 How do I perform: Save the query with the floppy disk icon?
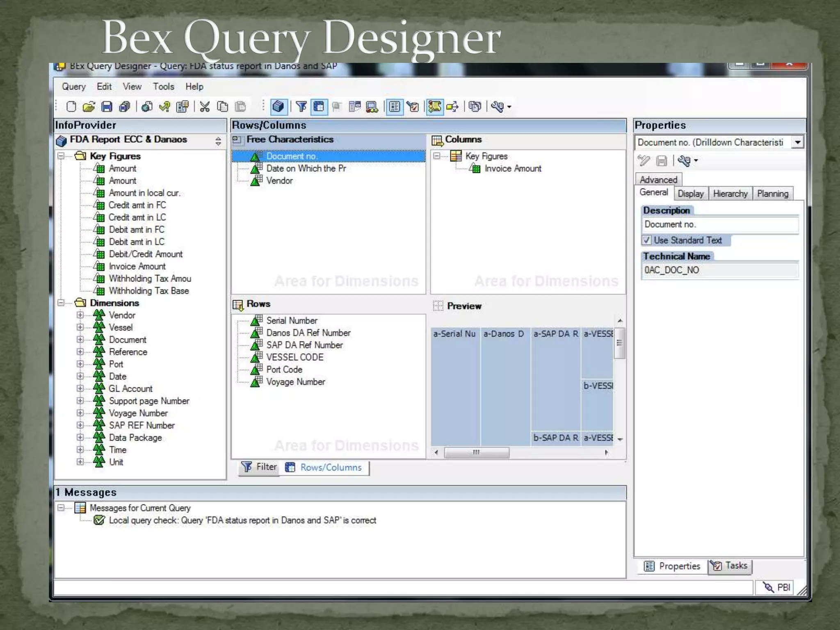pos(107,107)
